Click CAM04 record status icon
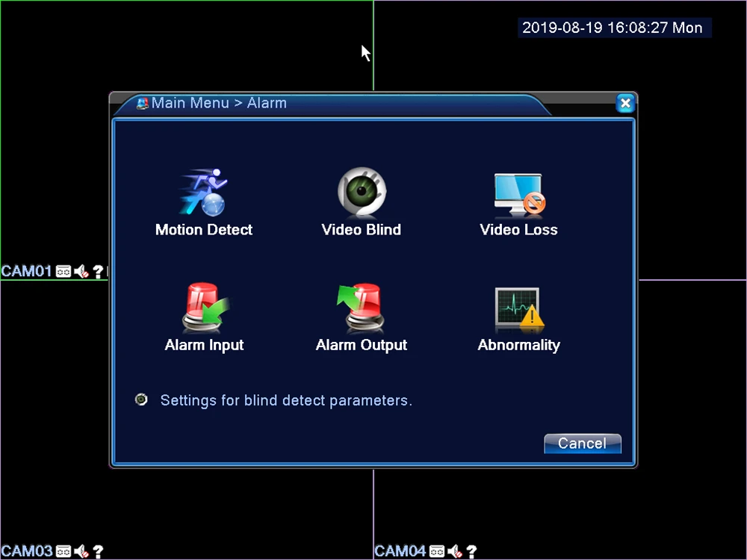747x560 pixels. click(x=437, y=552)
